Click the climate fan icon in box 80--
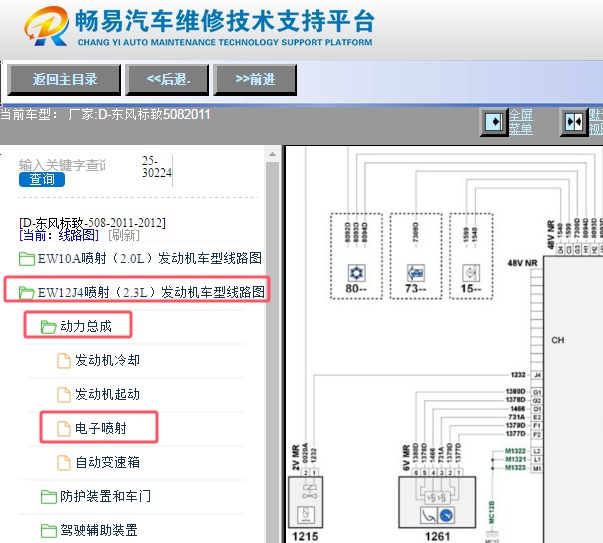The height and width of the screenshot is (543, 603). (356, 273)
